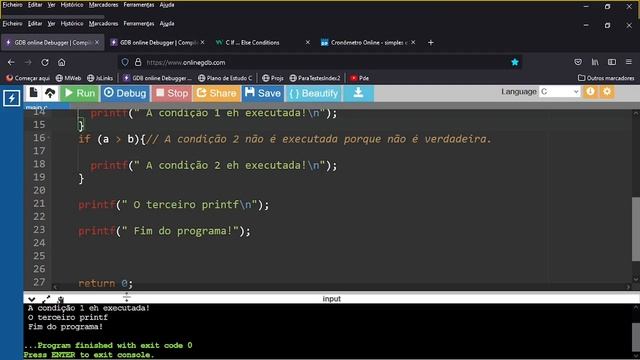
Task: Open the Marcadores menu in the front window
Action: (103, 24)
